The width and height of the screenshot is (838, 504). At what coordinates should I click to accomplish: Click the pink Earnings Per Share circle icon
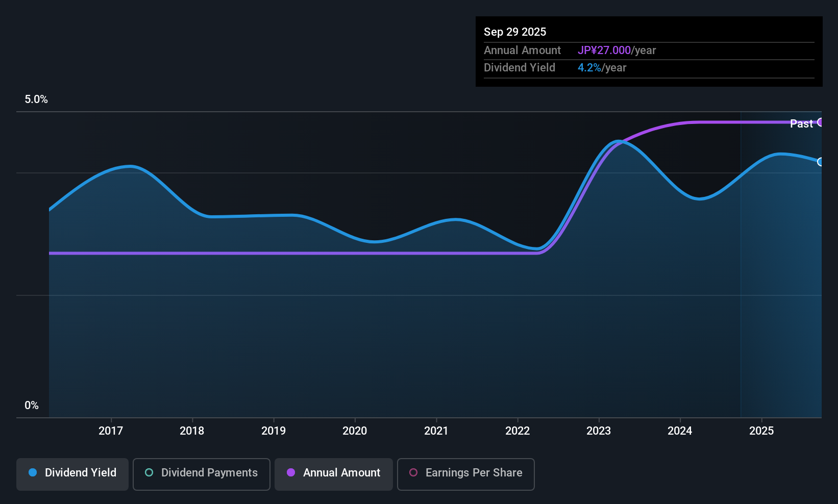[x=413, y=473]
